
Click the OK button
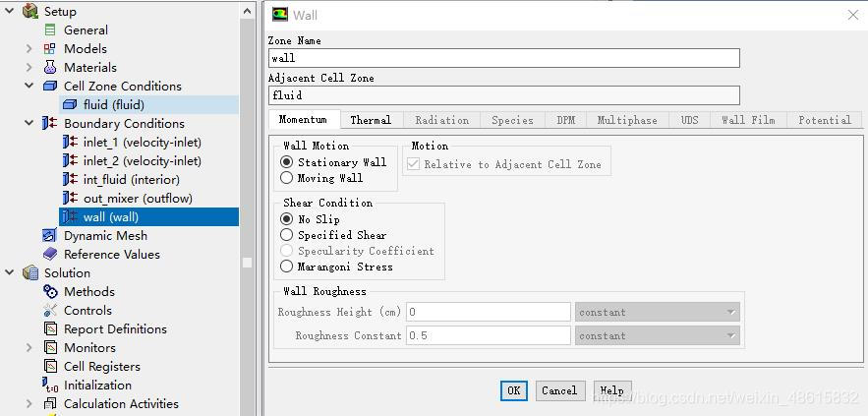click(513, 390)
